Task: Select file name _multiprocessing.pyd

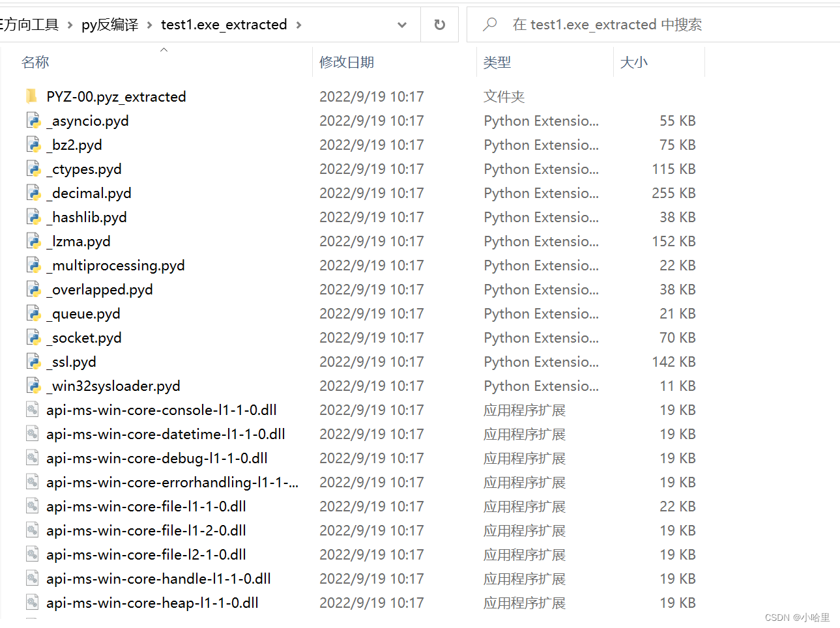Action: (x=116, y=265)
